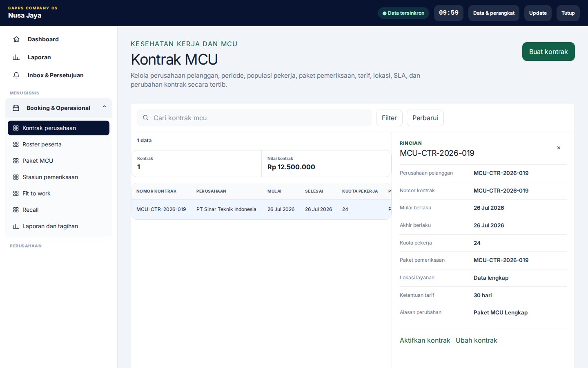The height and width of the screenshot is (368, 588).
Task: Open the Filter options
Action: (389, 118)
